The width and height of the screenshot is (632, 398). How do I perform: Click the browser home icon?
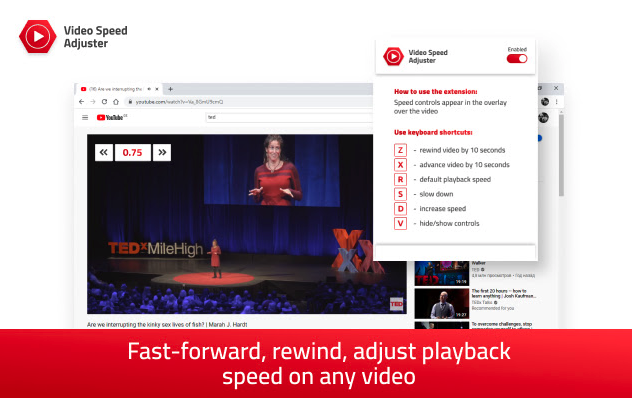[116, 102]
